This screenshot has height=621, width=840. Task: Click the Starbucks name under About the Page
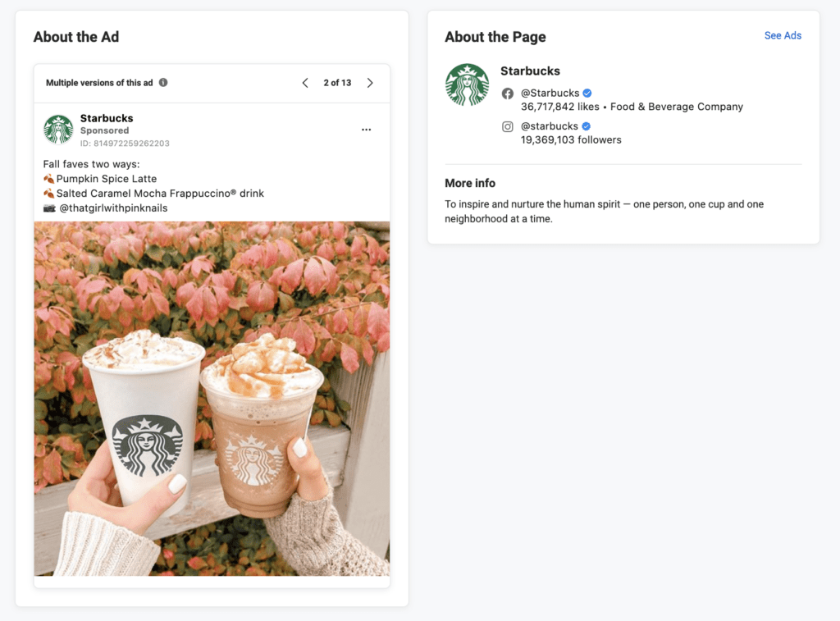coord(531,71)
